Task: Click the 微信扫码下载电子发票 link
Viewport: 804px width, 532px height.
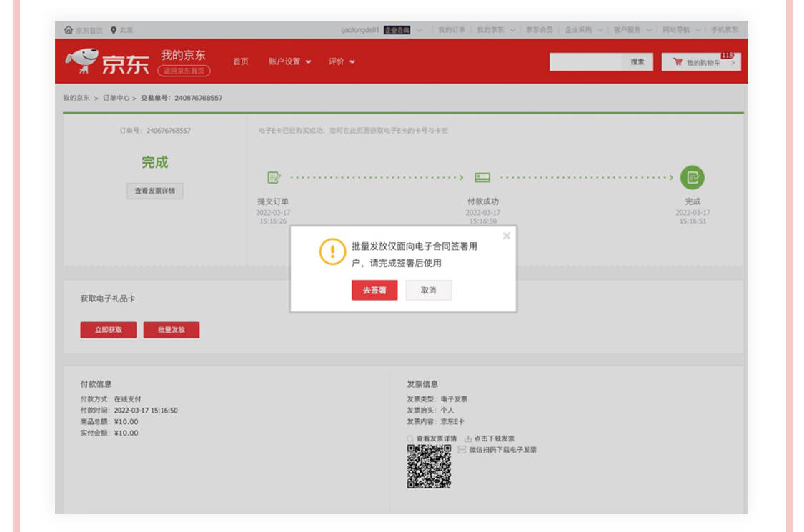Action: point(502,450)
